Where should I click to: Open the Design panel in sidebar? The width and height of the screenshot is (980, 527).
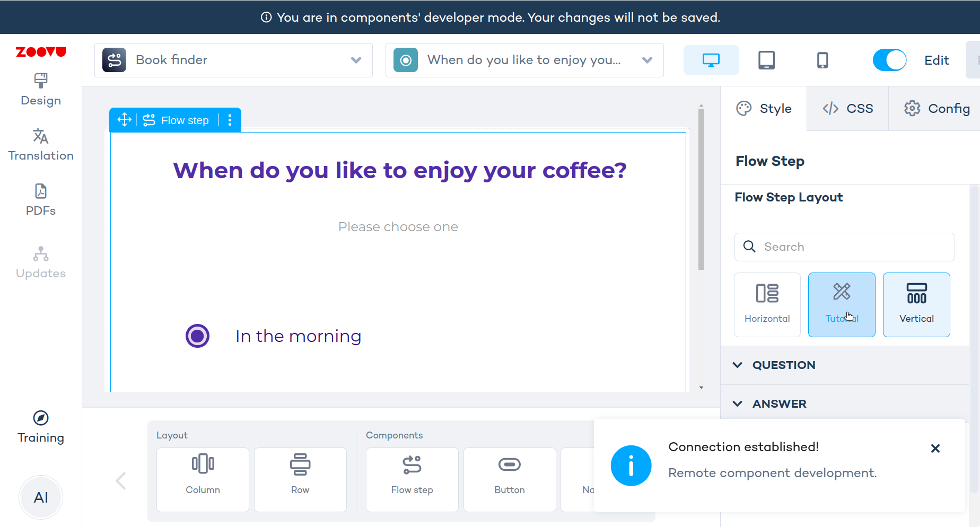(41, 90)
